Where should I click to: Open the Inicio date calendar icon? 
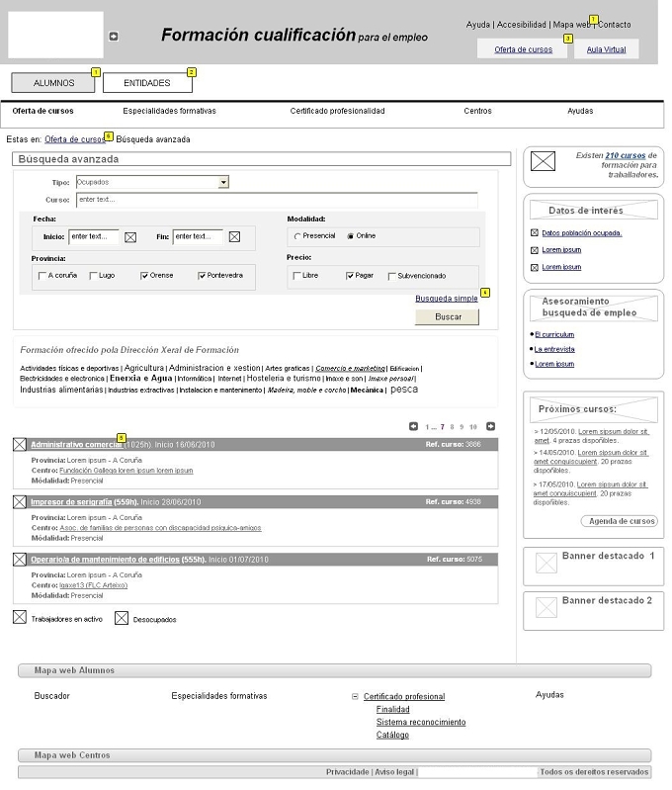[x=130, y=237]
